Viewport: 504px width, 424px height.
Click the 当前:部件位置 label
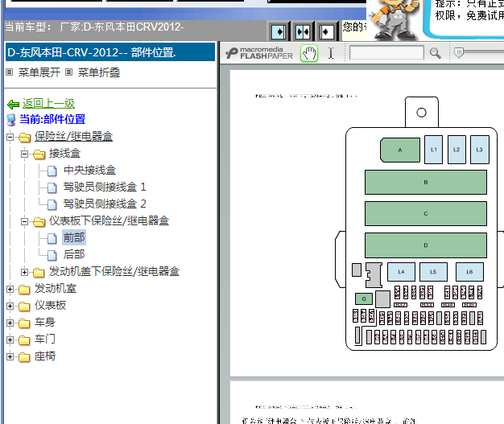(52, 119)
